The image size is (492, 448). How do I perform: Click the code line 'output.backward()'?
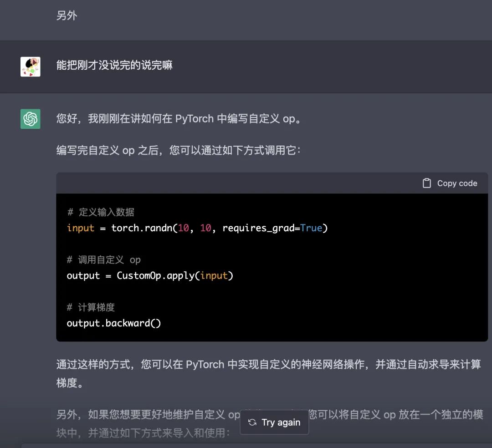[114, 323]
